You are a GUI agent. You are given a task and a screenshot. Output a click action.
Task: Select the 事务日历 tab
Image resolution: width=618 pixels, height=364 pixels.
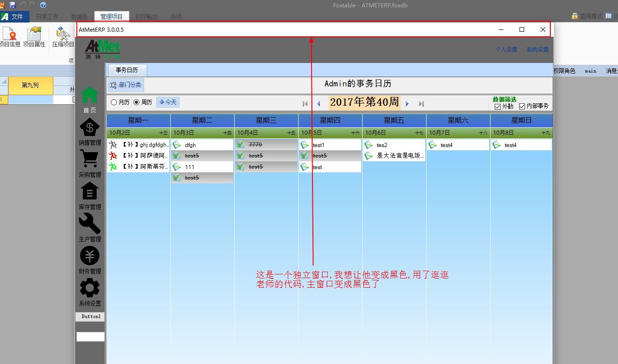pyautogui.click(x=127, y=70)
